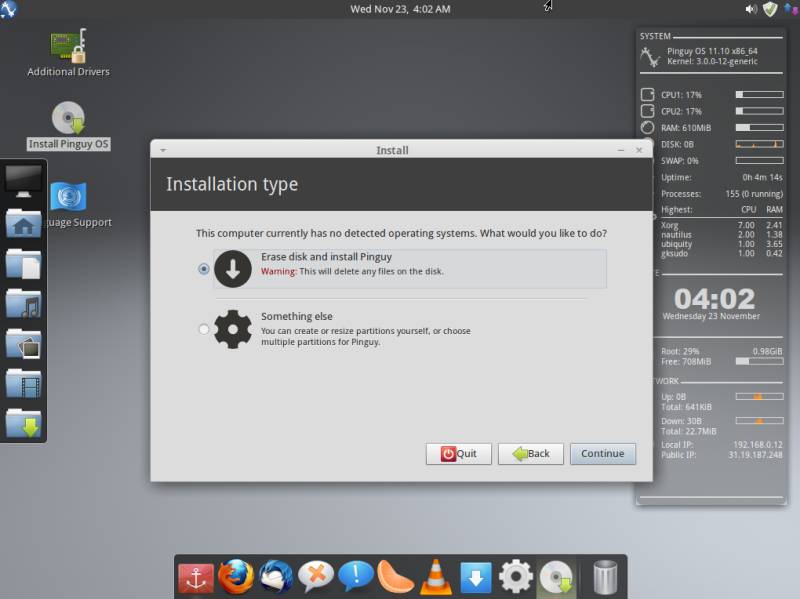Open the Additional Drivers desktop icon
The height and width of the screenshot is (599, 800).
[x=68, y=53]
